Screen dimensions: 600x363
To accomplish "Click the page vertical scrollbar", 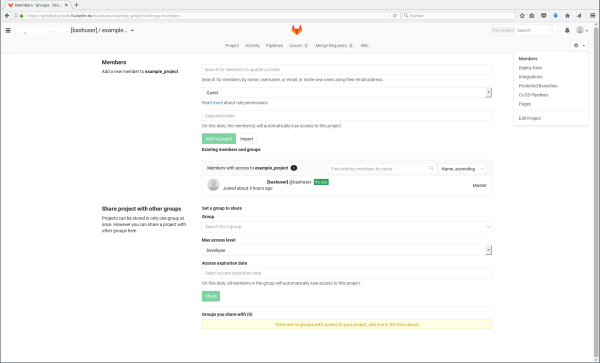I will 596,191.
